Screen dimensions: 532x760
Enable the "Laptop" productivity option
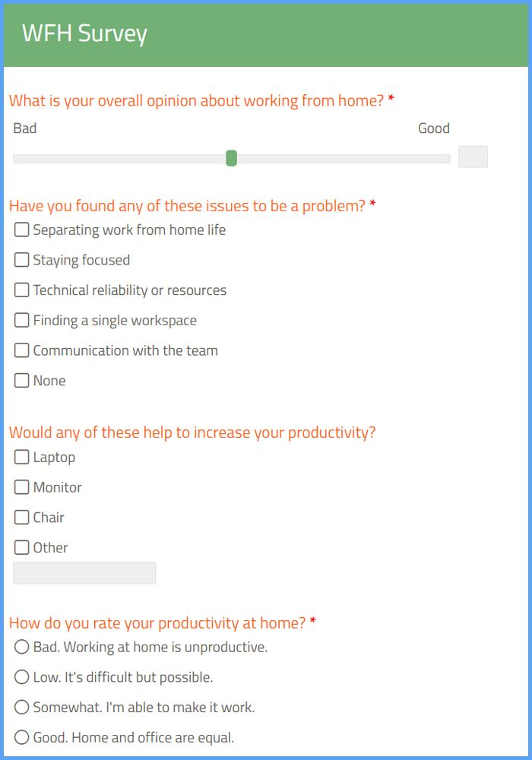[x=21, y=457]
